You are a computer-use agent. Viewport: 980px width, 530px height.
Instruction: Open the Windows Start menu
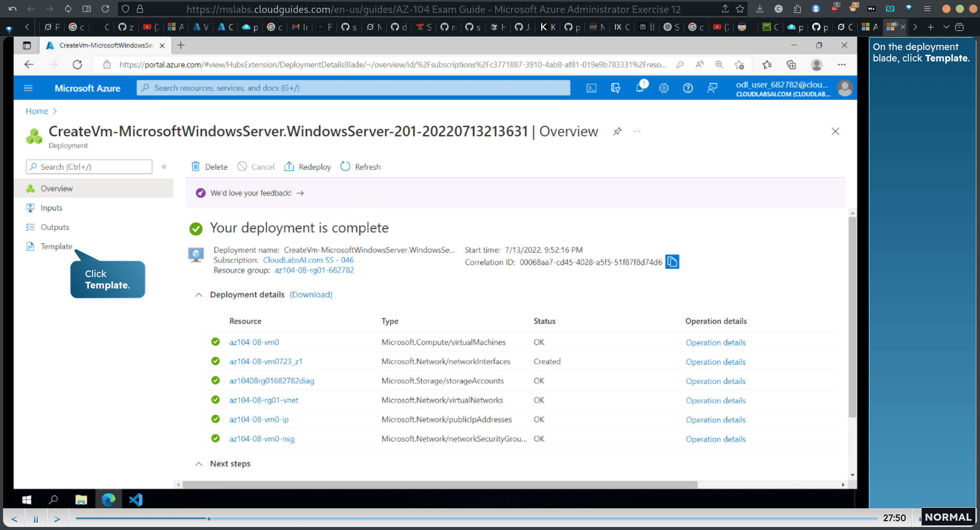[x=27, y=500]
